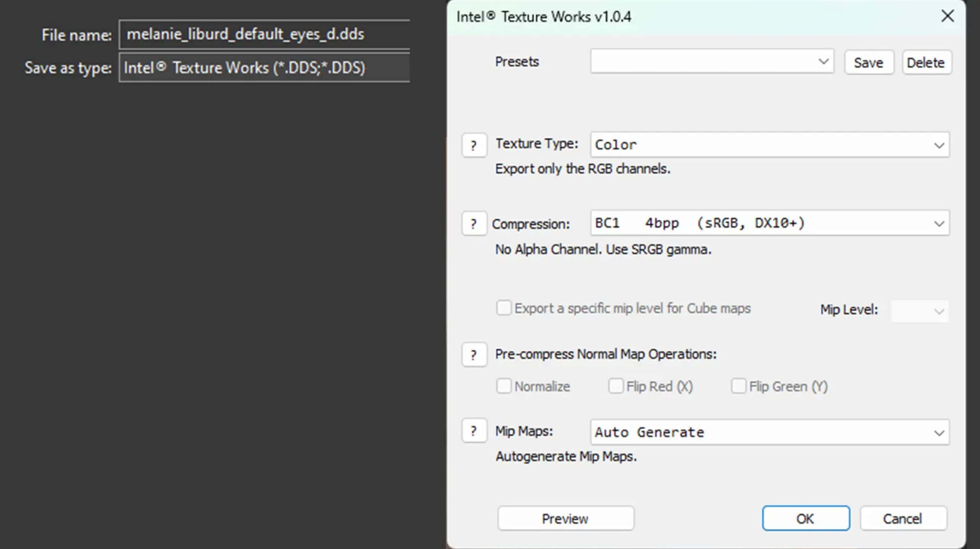Open the Save as type dropdown
Image resolution: width=980 pixels, height=549 pixels.
tap(264, 68)
